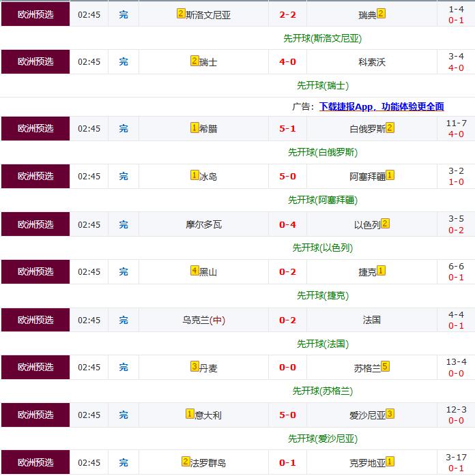
Task: Select away team 以色列
Action: 367,224
